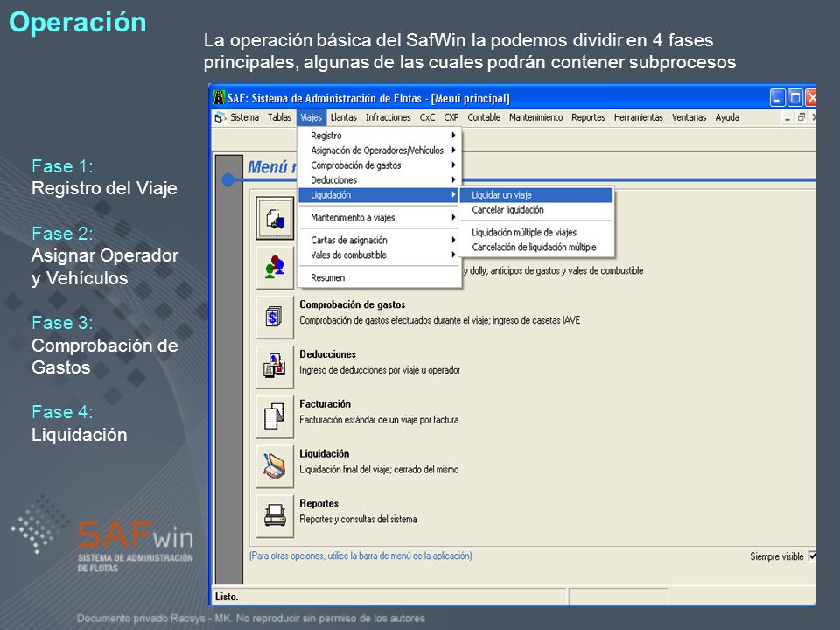Click the bold Reportes heading in main panel
This screenshot has height=630, width=840.
(x=318, y=504)
